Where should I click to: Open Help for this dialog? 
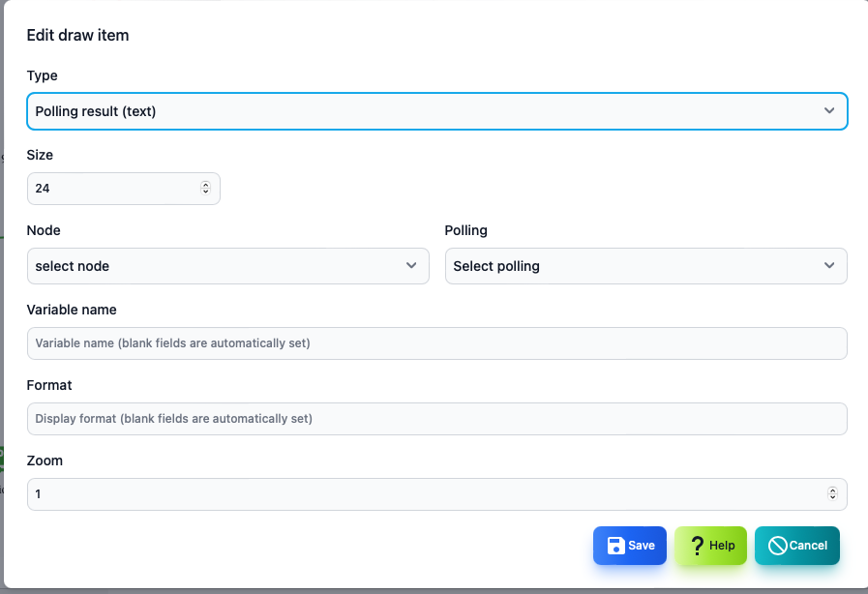[711, 546]
